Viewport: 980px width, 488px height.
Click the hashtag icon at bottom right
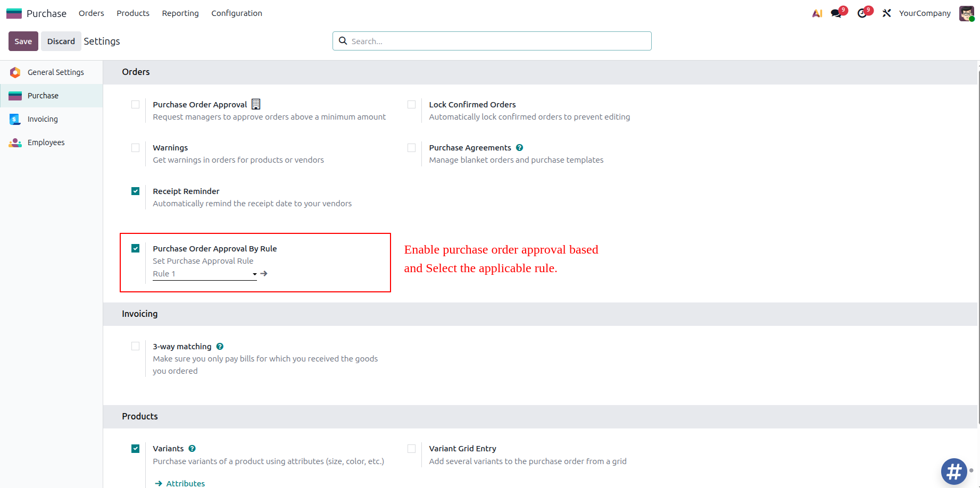[954, 472]
